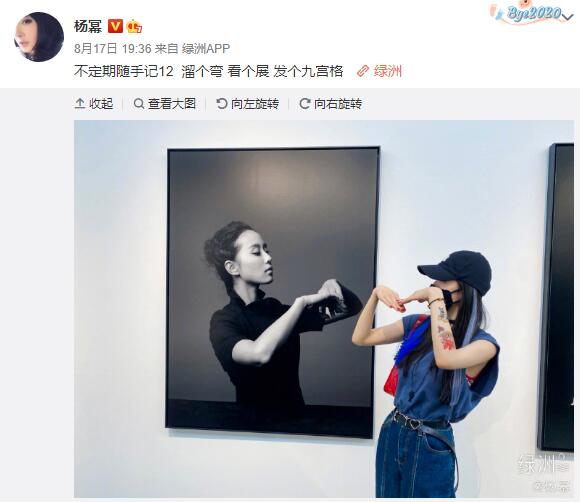Collapse the image with 收起
This screenshot has width=580, height=502.
(94, 104)
